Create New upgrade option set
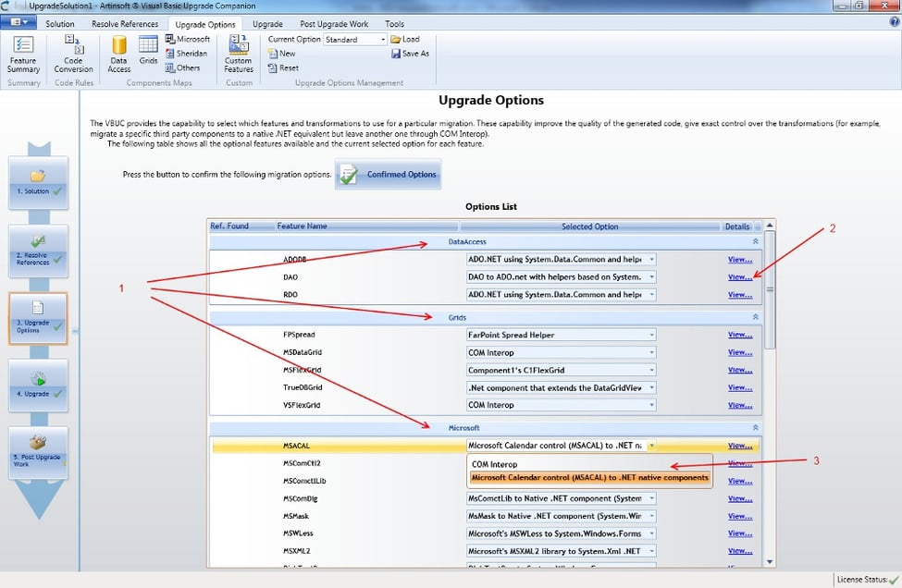Screen dimensions: 902x588 coord(282,54)
